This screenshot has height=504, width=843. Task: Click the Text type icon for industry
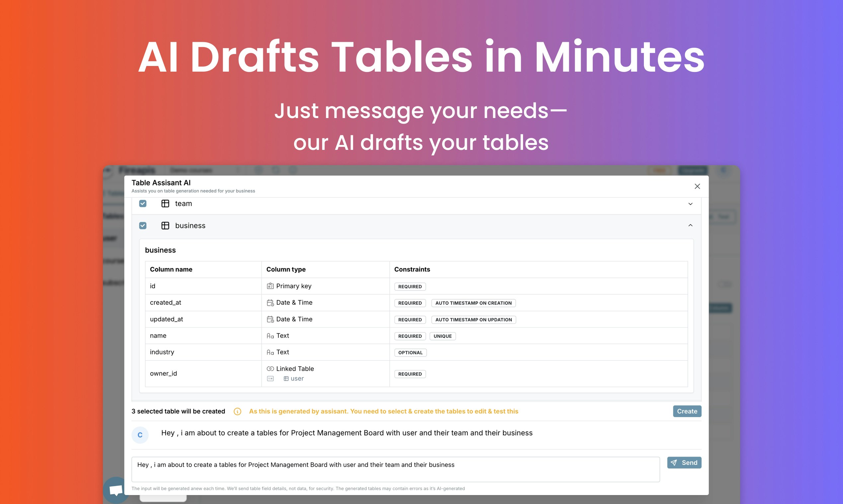(x=270, y=352)
